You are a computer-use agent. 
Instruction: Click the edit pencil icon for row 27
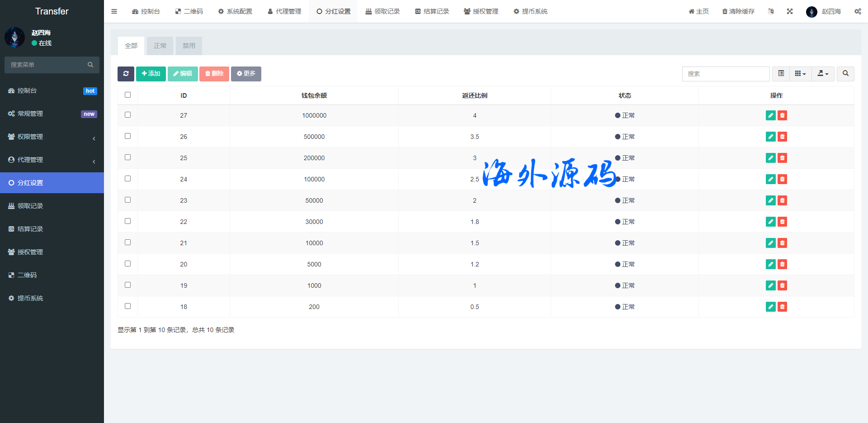[770, 115]
